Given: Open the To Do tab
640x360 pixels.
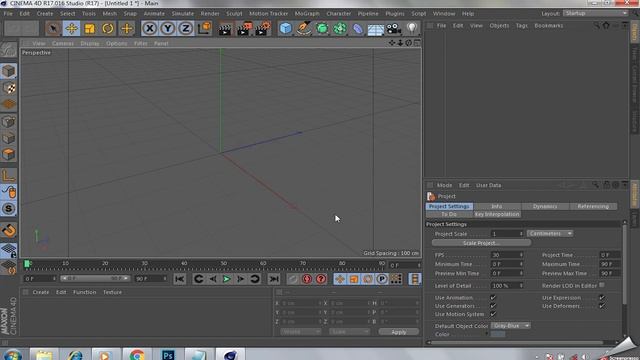Looking at the screenshot, I should click(x=449, y=214).
